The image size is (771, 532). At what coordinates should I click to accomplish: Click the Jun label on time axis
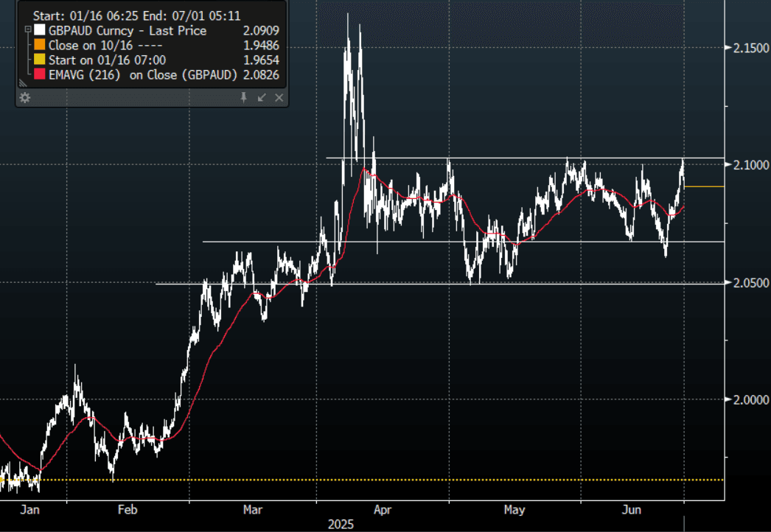pos(632,510)
